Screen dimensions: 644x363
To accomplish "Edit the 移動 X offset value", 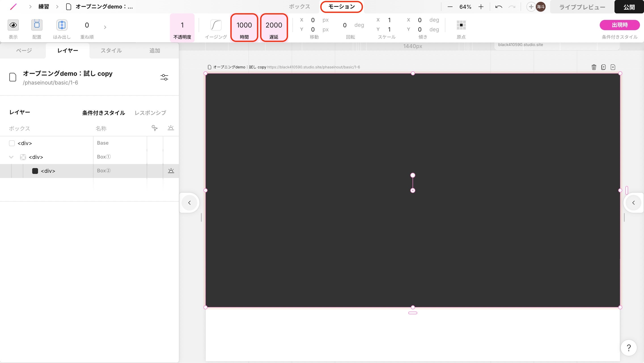I will (x=313, y=20).
